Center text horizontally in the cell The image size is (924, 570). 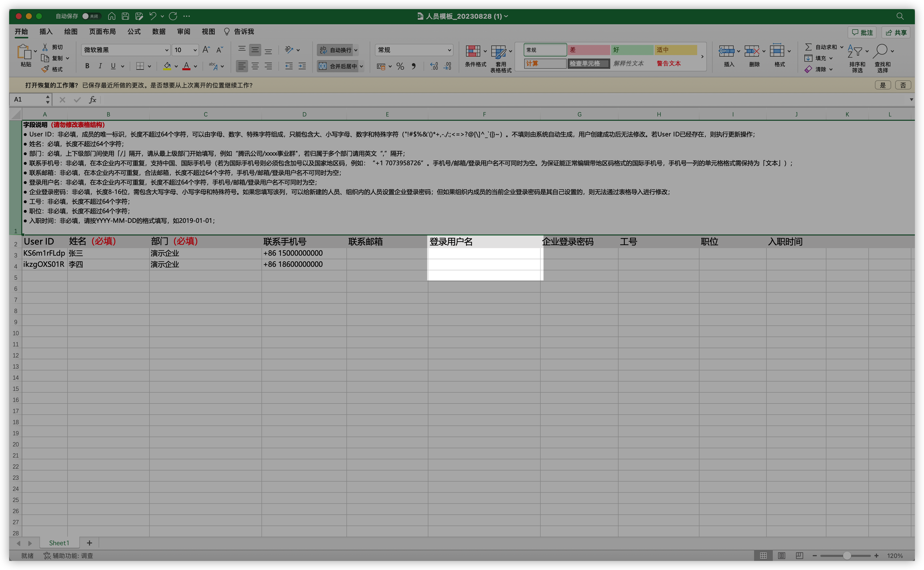point(255,66)
